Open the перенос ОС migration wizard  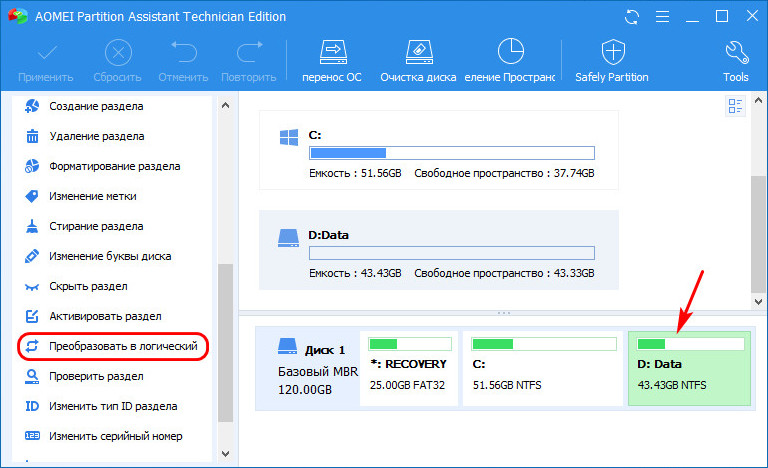pyautogui.click(x=332, y=62)
